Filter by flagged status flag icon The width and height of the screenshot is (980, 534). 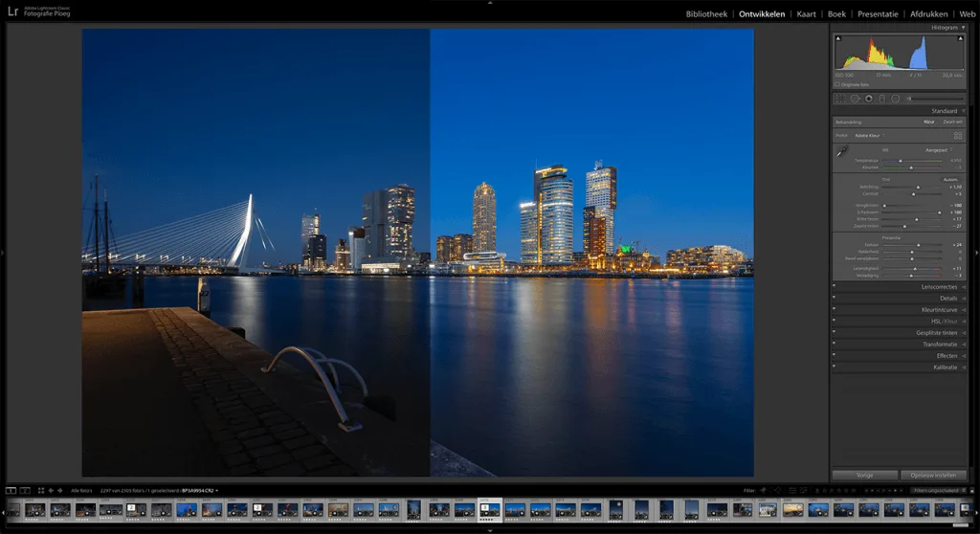click(763, 491)
